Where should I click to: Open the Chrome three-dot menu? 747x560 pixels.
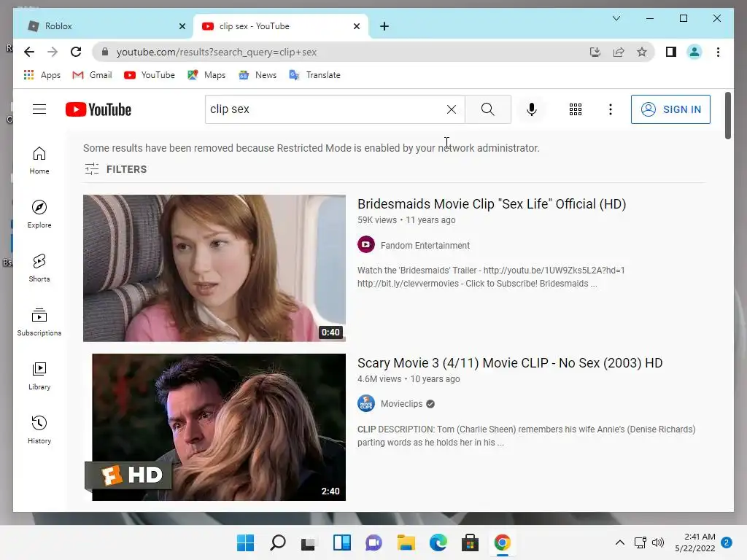(x=718, y=52)
